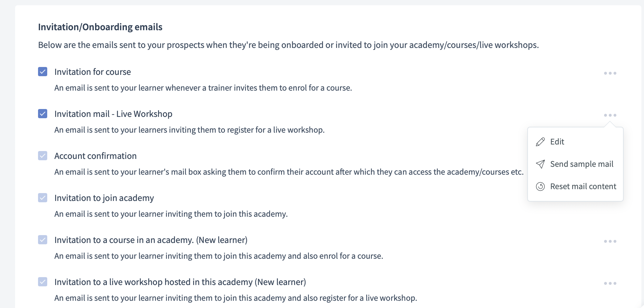The width and height of the screenshot is (644, 308).
Task: Toggle the course in an academy (New learner) checkbox
Action: (x=43, y=240)
